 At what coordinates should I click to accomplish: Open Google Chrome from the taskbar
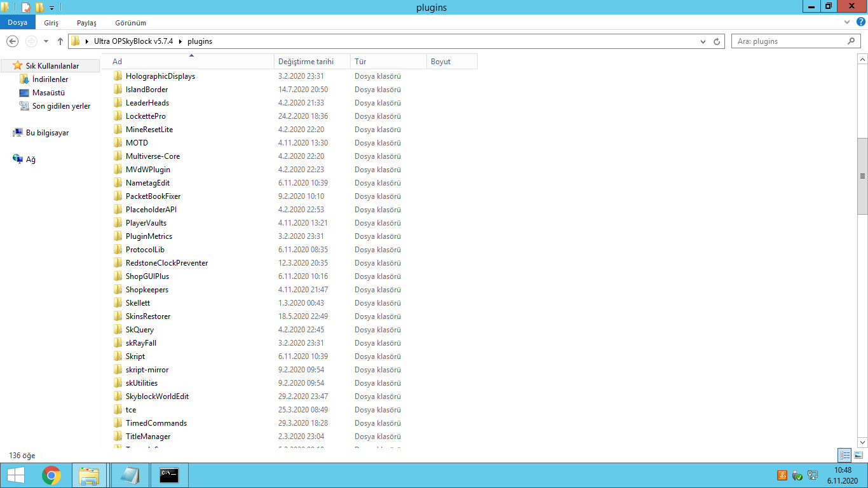(x=51, y=475)
